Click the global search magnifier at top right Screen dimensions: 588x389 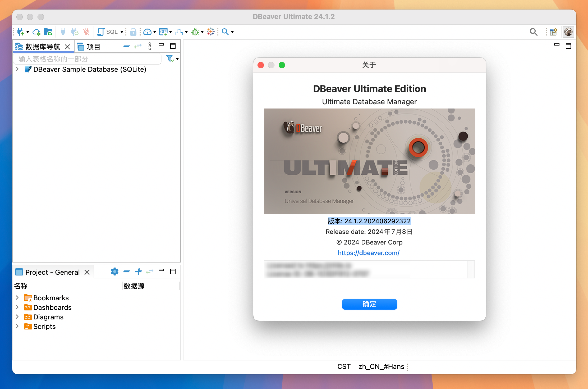(534, 32)
